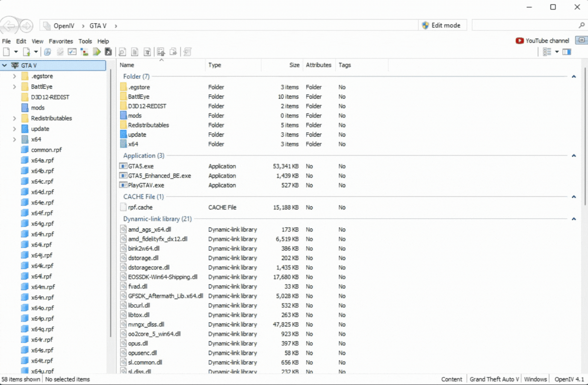Image resolution: width=588 pixels, height=385 pixels.
Task: Expand the Redistributables tree folder
Action: click(x=15, y=118)
